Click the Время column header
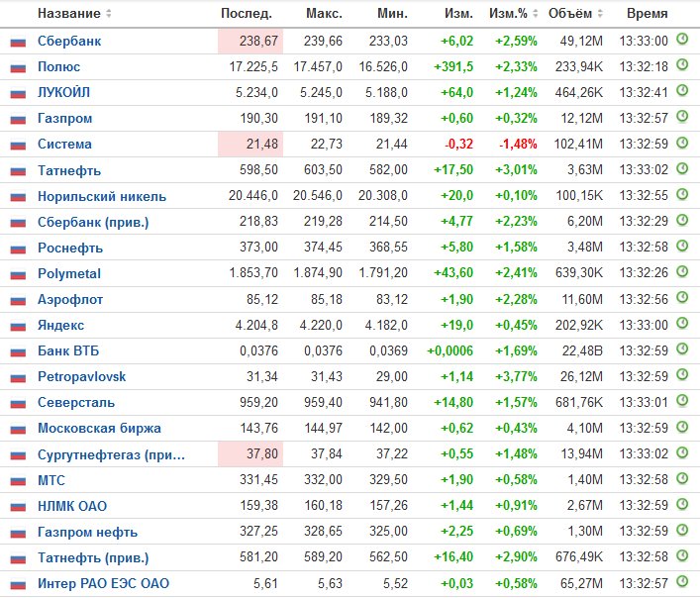Viewport: 700px width, 598px height. point(648,14)
